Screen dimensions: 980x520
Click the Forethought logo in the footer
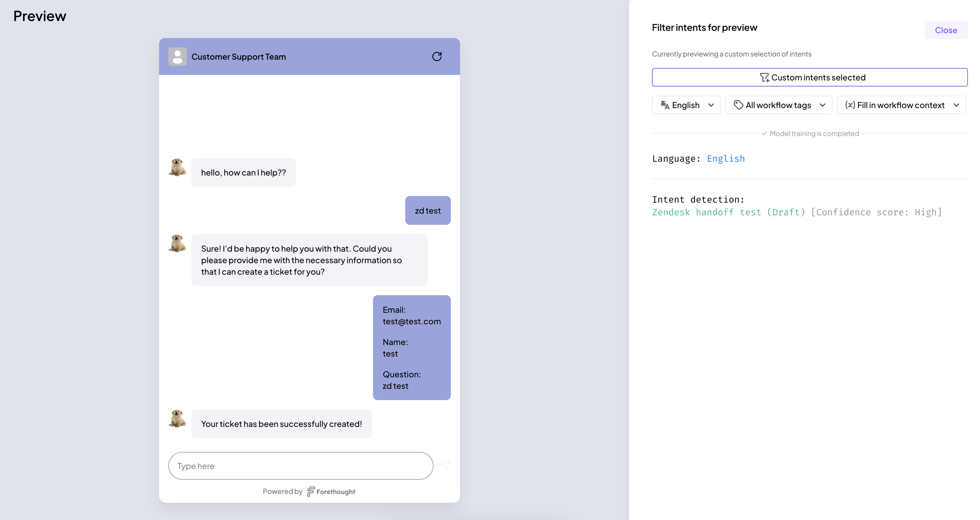pyautogui.click(x=331, y=491)
